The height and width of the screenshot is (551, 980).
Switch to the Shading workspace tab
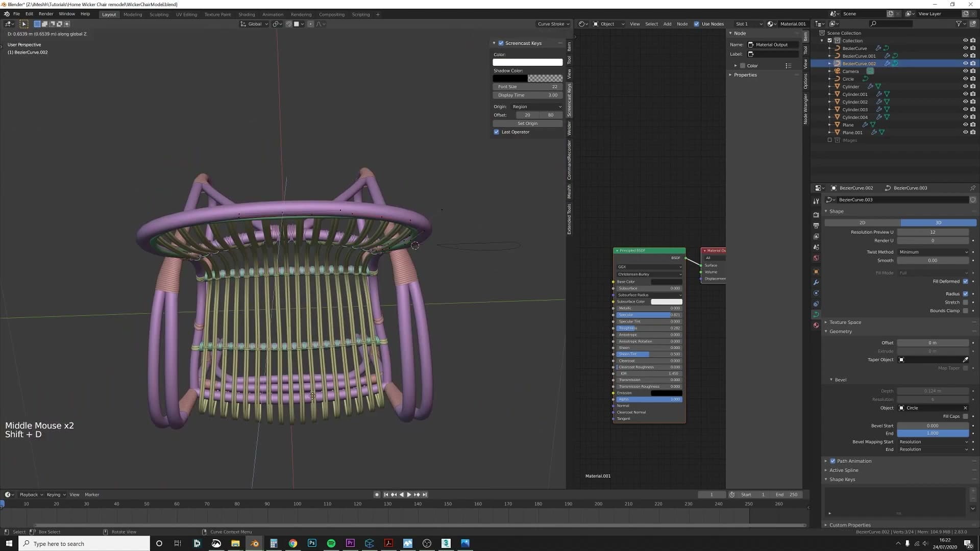247,14
